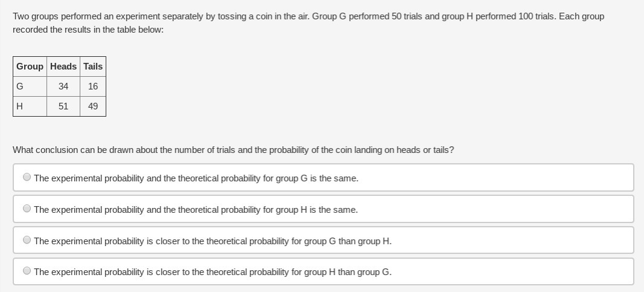This screenshot has width=644, height=292.
Task: Click the cell showing 16 tails
Action: (93, 86)
